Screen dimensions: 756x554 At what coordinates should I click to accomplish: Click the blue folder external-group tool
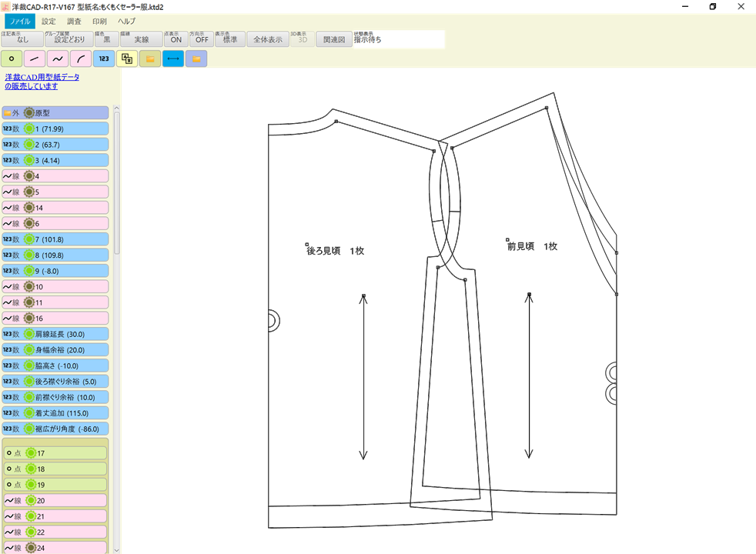point(197,58)
